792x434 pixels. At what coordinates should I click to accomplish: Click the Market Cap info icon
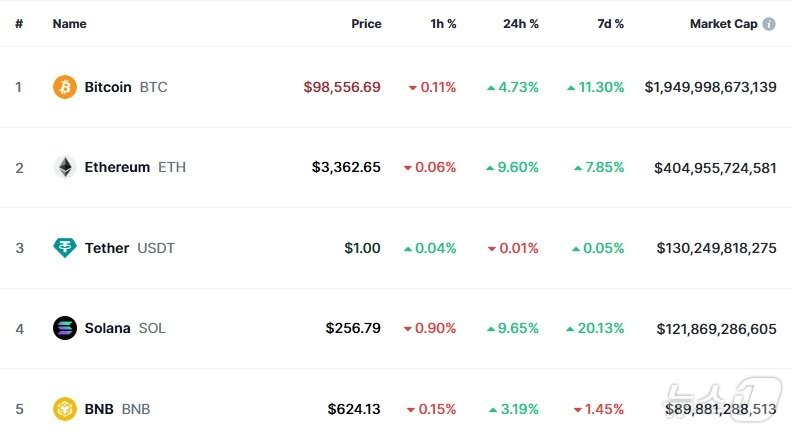pyautogui.click(x=769, y=24)
